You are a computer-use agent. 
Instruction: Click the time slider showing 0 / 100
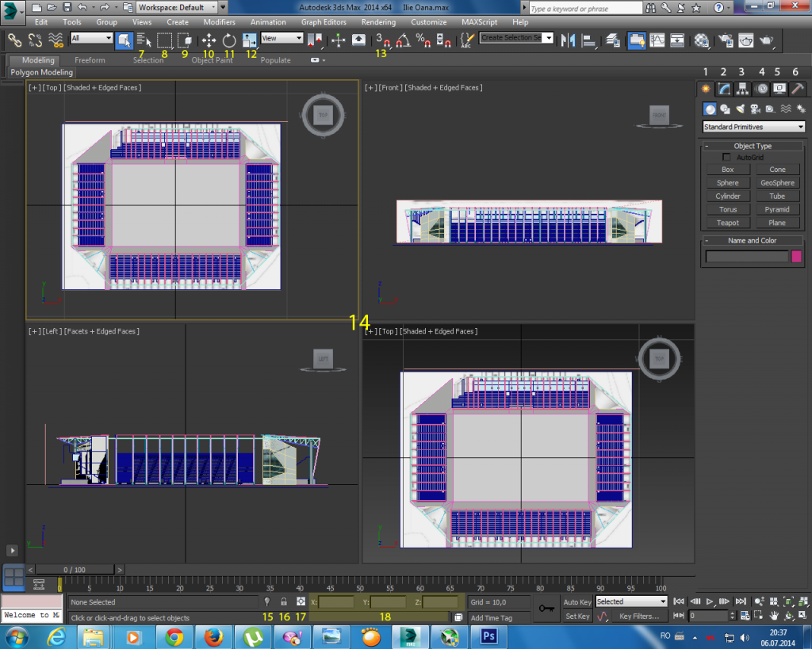[74, 570]
